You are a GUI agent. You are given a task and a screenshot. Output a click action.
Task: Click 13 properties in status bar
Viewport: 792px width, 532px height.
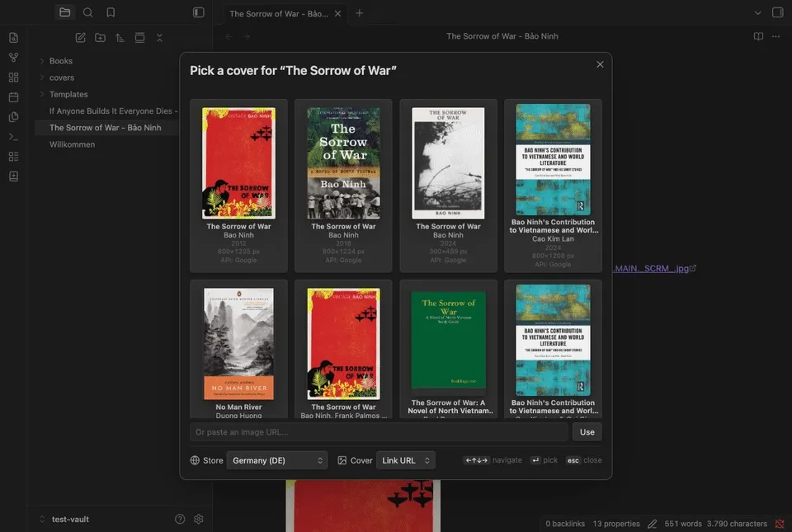click(x=616, y=524)
